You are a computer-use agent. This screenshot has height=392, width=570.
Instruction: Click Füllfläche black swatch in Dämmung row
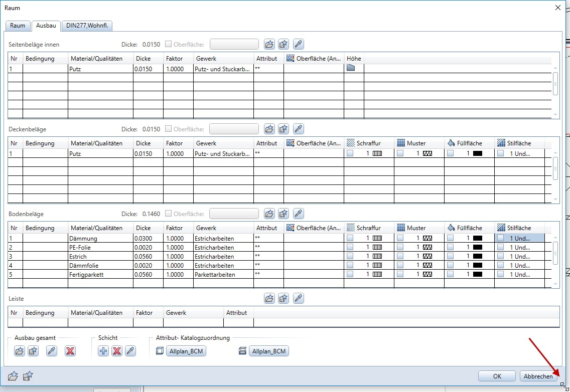[x=478, y=238]
